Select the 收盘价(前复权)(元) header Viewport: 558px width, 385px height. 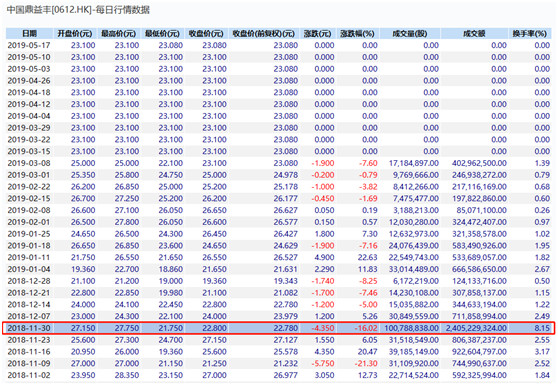pos(264,33)
